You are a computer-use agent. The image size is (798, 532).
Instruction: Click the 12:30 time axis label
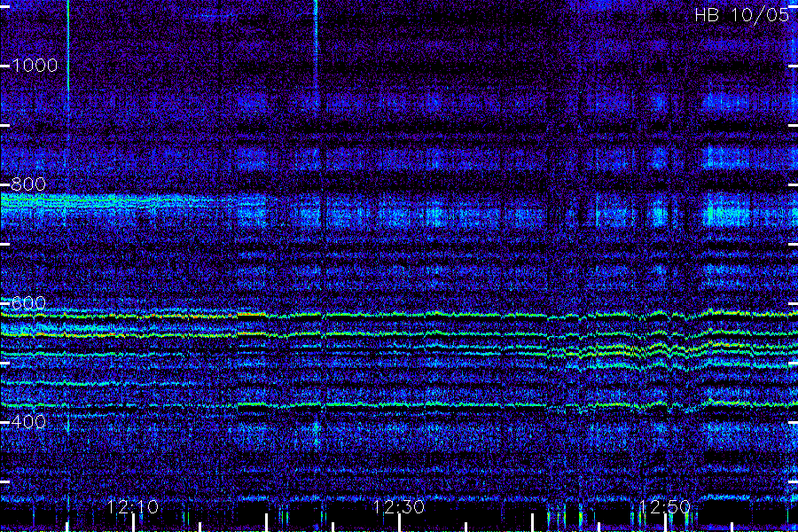(x=398, y=507)
